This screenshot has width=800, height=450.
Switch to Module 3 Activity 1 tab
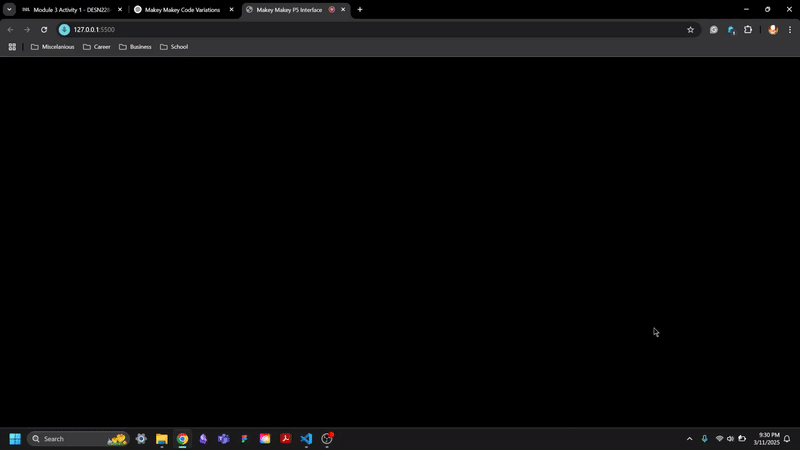coord(71,10)
